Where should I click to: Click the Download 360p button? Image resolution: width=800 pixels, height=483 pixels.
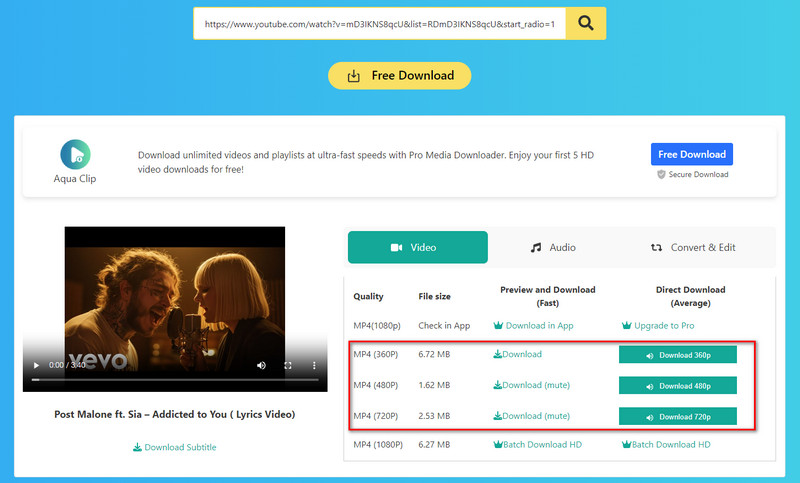pos(678,355)
